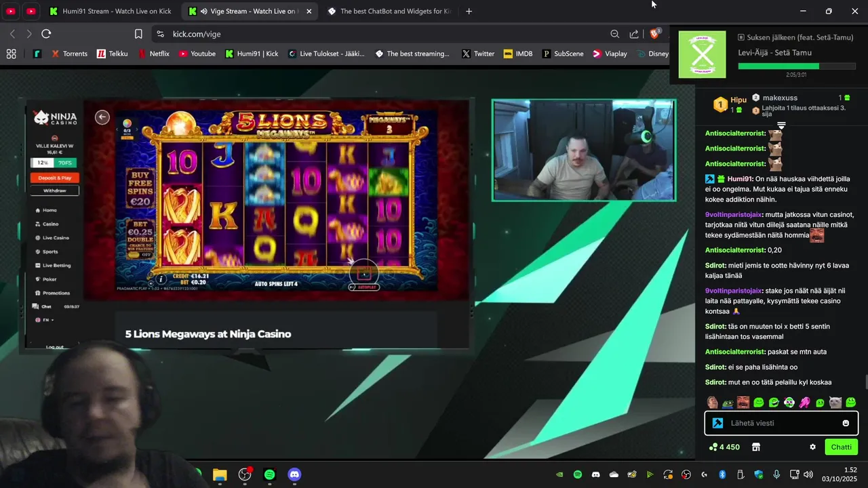
Task: Open the Youtube bookmark
Action: (197, 54)
